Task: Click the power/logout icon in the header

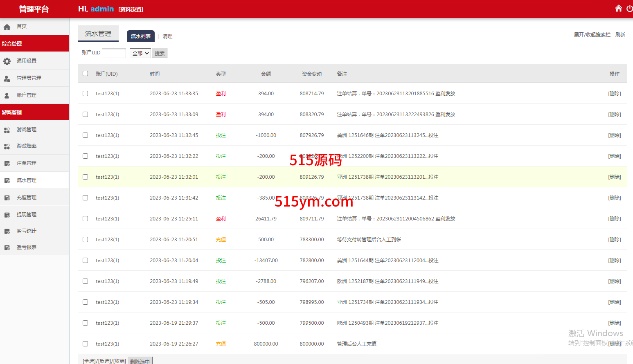Action: (629, 9)
